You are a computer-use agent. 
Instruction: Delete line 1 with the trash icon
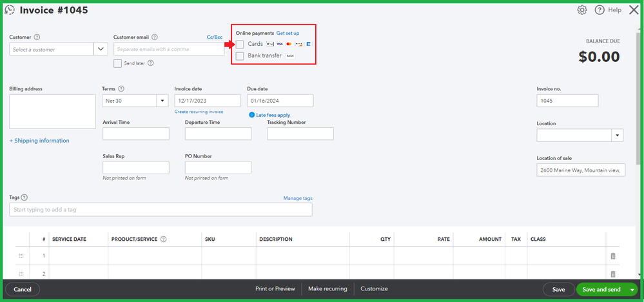pyautogui.click(x=613, y=256)
